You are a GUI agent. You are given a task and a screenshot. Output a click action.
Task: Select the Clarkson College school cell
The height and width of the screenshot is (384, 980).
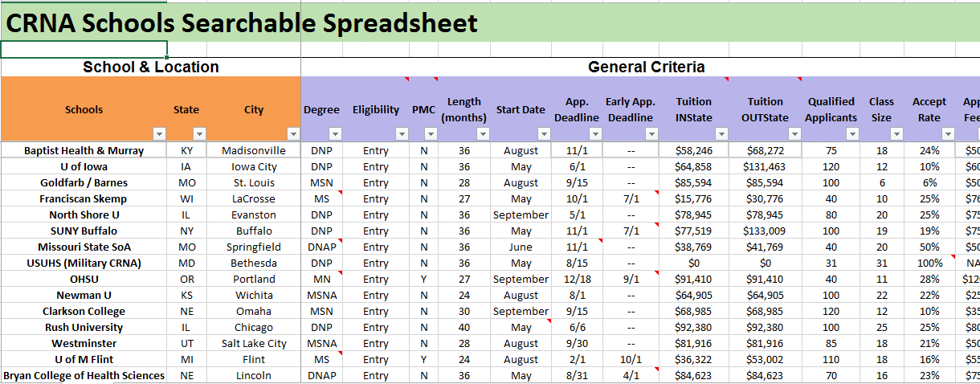tap(84, 311)
